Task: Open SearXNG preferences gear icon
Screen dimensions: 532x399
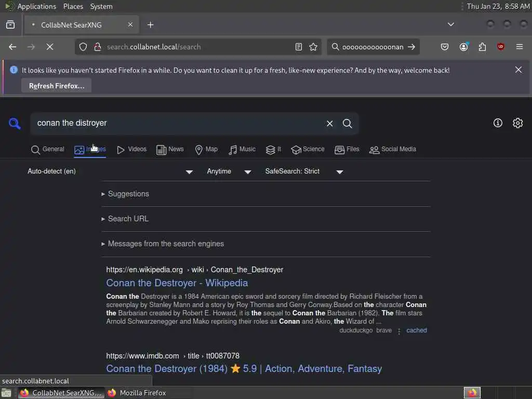Action: coord(518,123)
